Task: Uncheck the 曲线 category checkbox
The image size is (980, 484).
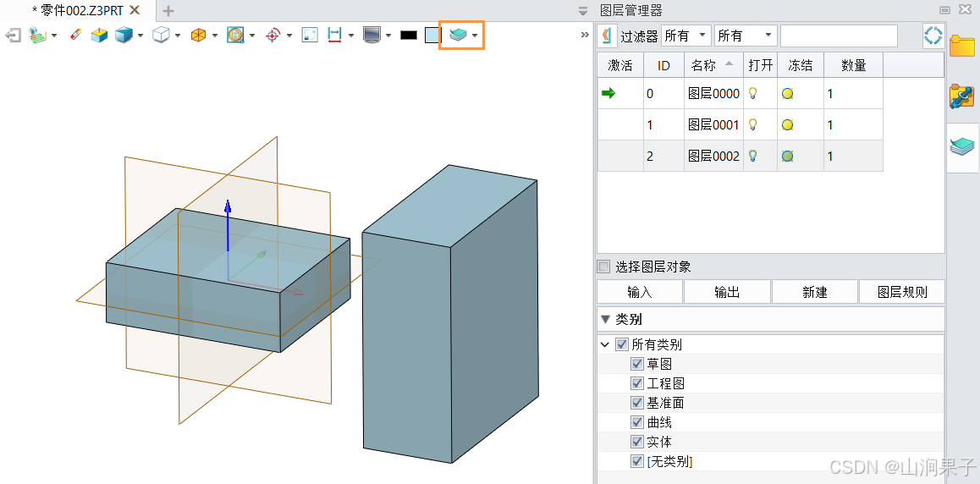Action: click(637, 423)
